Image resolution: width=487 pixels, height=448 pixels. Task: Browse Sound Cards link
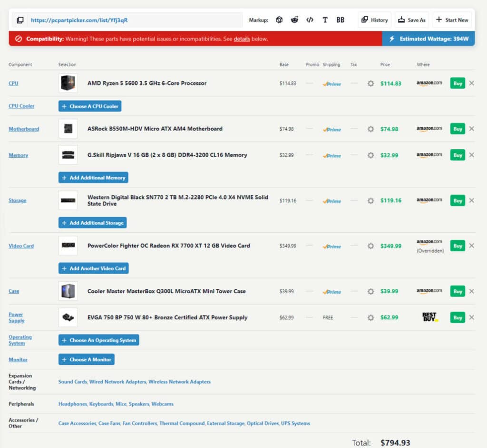[73, 381]
